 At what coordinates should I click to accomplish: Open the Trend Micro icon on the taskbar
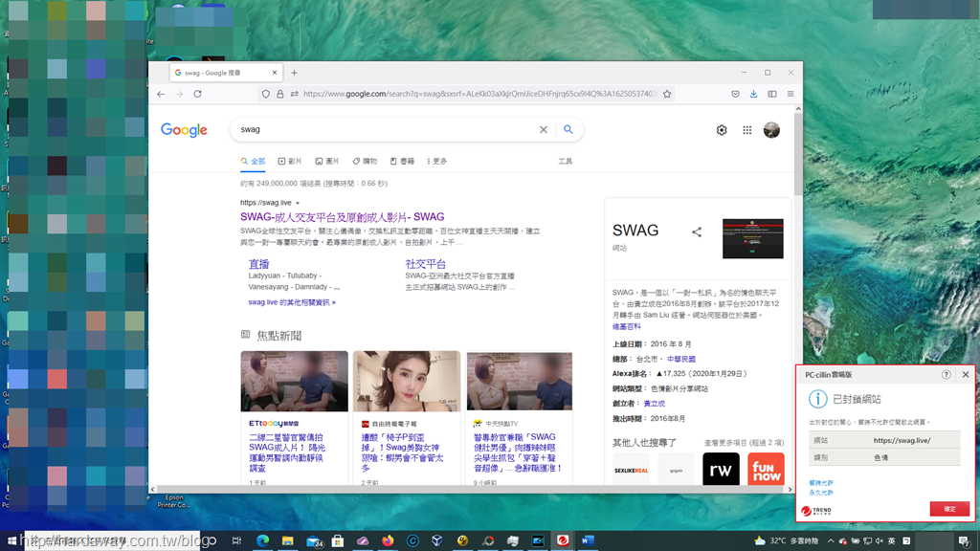(x=563, y=540)
